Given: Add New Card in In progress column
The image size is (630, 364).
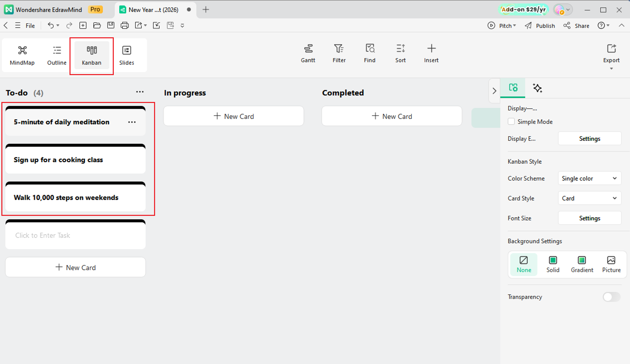Looking at the screenshot, I should (233, 116).
